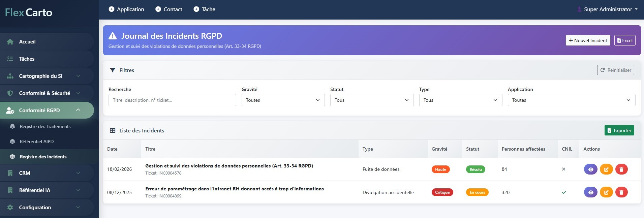Click Divulgation accidentelle type cell
This screenshot has width=644, height=218.
coord(388,192)
